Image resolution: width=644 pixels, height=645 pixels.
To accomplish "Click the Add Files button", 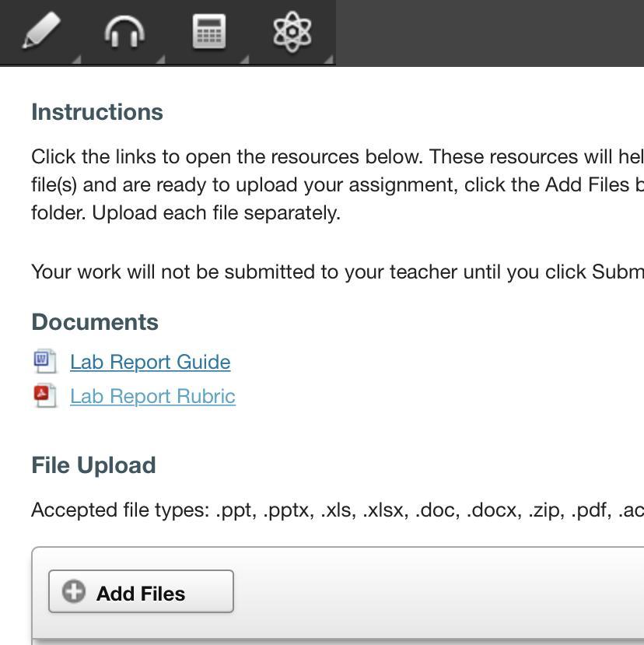I will point(141,591).
